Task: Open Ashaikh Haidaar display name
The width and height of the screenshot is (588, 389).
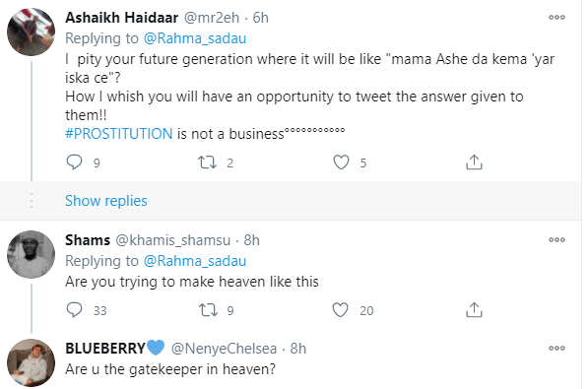Action: [122, 18]
